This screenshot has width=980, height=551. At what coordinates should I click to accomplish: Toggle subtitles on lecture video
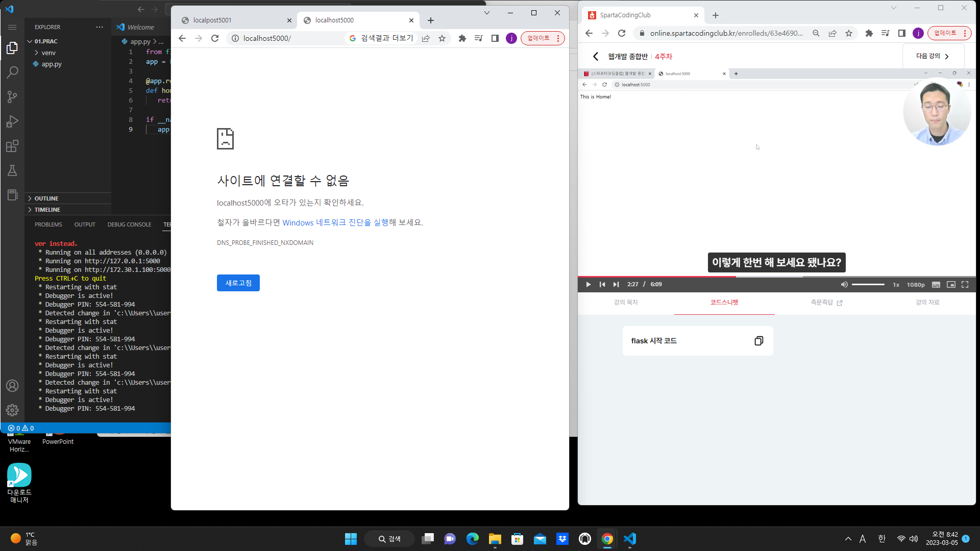[936, 285]
